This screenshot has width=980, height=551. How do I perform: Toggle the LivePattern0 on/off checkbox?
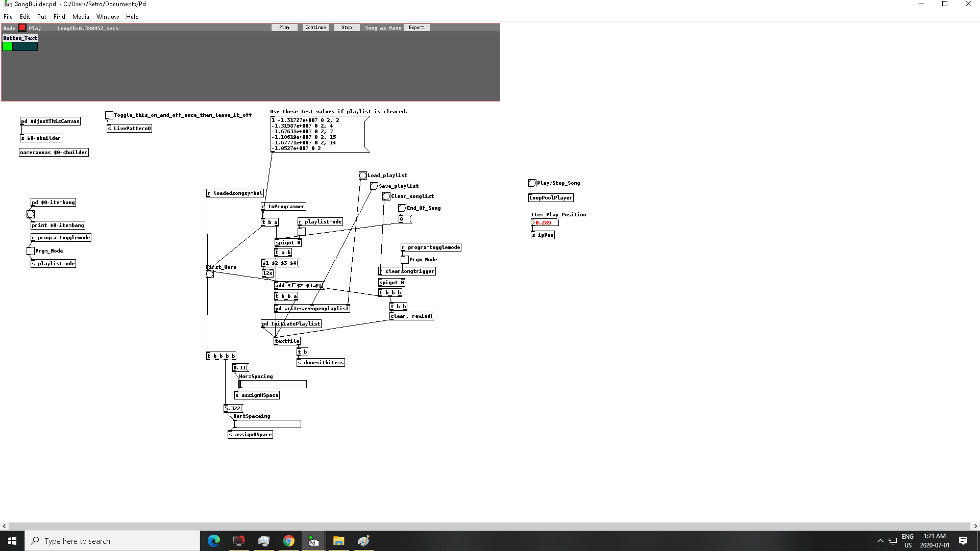click(x=109, y=115)
